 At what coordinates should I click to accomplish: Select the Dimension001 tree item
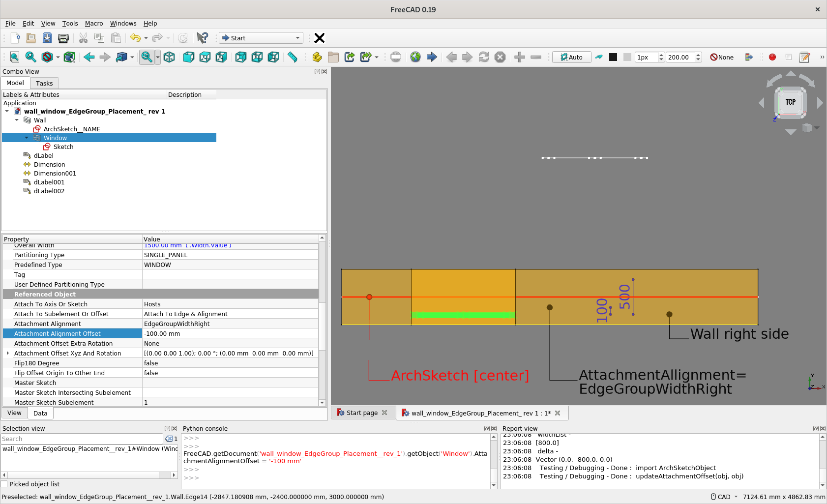55,173
